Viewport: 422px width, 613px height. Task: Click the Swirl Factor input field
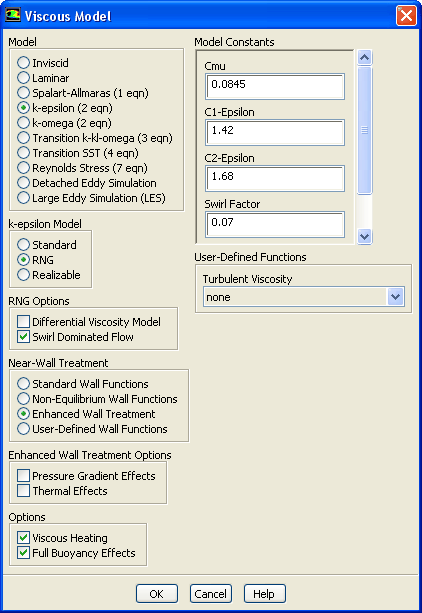[275, 224]
